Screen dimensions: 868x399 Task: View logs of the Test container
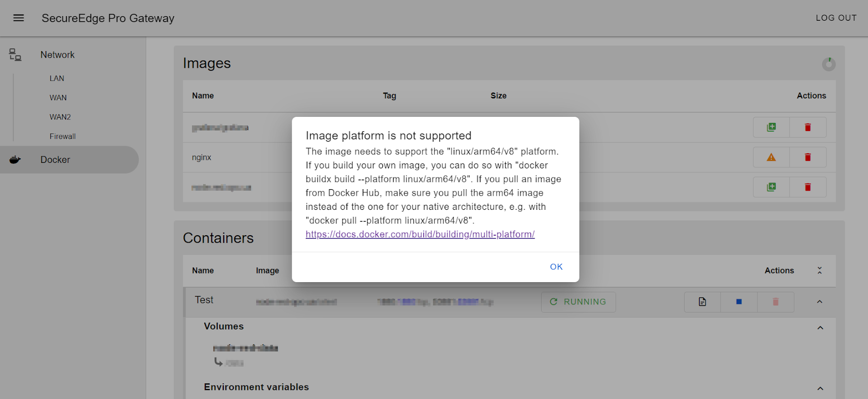tap(702, 302)
